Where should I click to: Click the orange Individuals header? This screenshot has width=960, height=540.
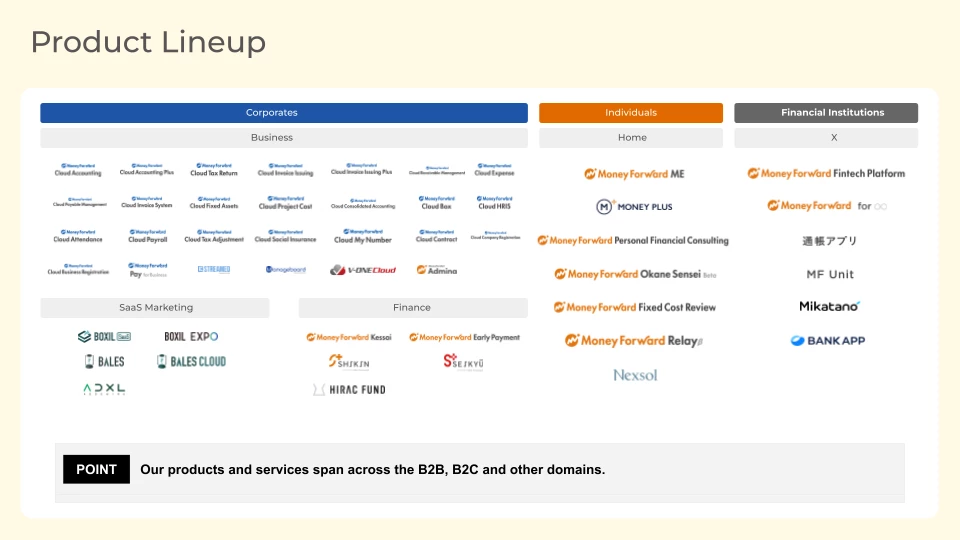[x=631, y=113]
